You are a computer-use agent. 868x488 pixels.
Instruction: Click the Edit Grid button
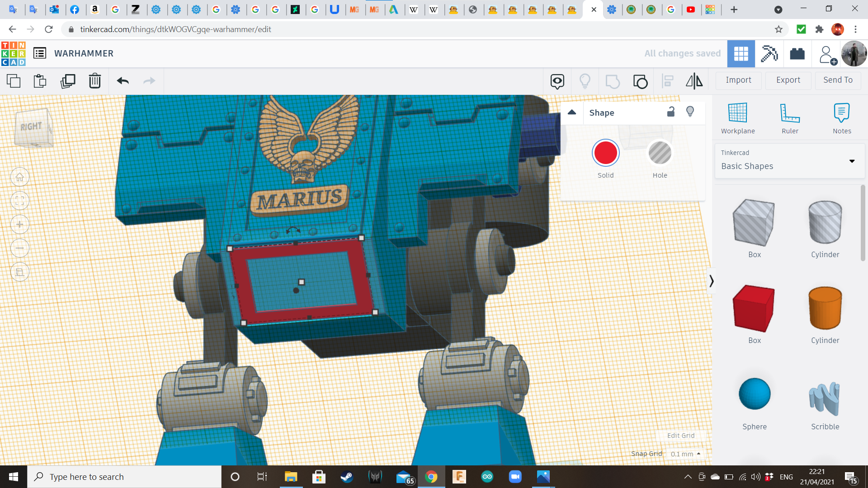click(680, 436)
